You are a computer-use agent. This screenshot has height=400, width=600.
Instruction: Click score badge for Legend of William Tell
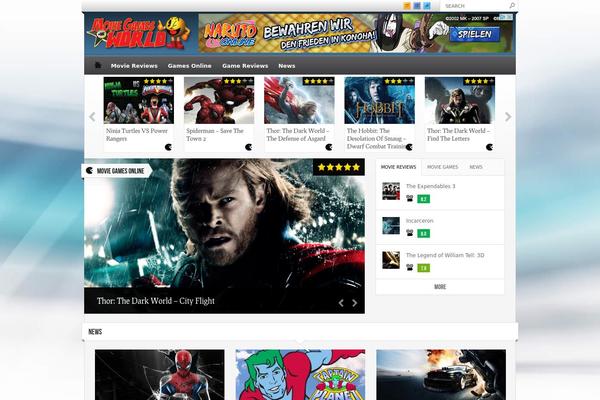click(423, 268)
